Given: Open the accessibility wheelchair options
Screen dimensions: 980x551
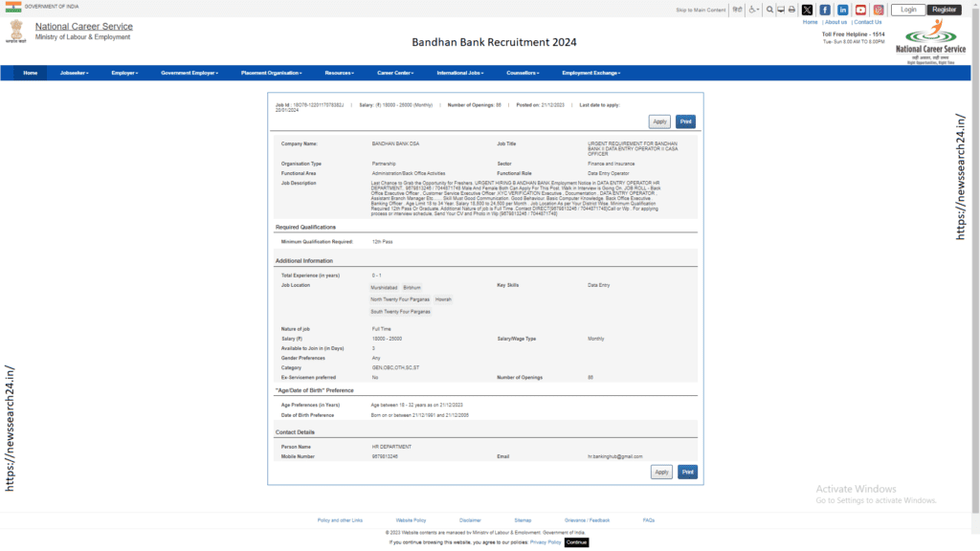Looking at the screenshot, I should click(754, 10).
